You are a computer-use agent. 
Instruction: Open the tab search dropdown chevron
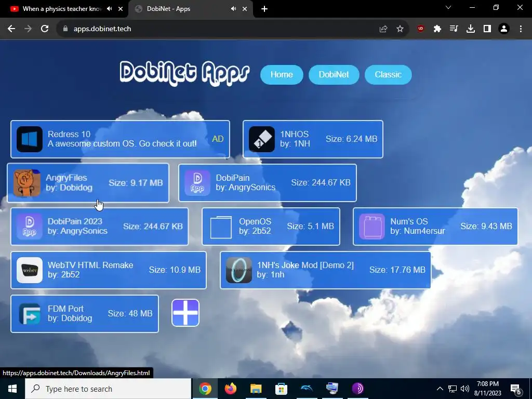pos(448,7)
